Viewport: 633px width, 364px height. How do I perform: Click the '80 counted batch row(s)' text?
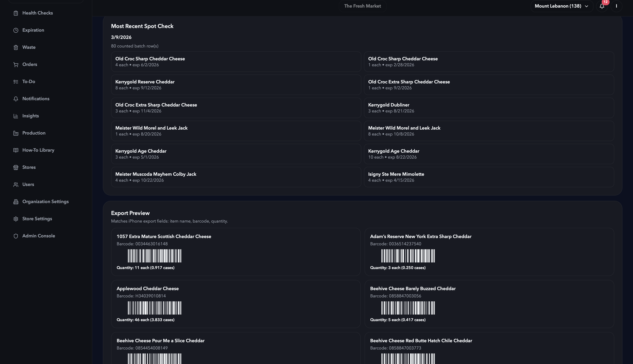[x=135, y=46]
